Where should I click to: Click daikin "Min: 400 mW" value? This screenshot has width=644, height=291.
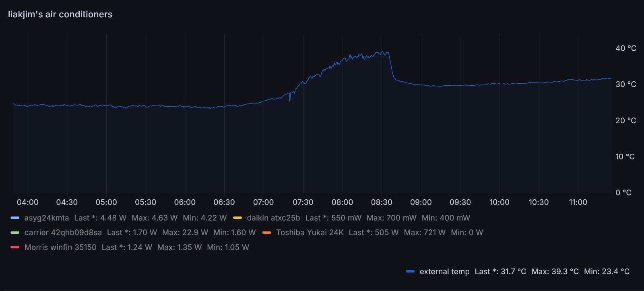tap(446, 218)
